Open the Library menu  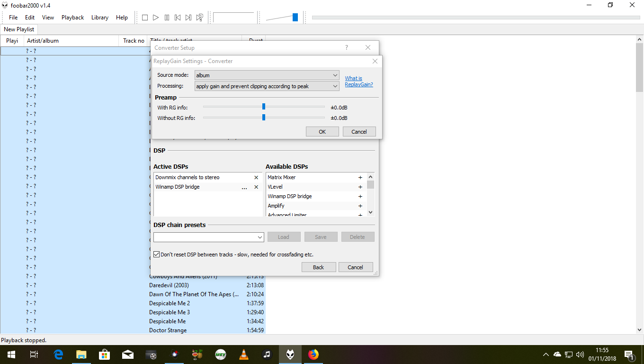[x=100, y=18]
